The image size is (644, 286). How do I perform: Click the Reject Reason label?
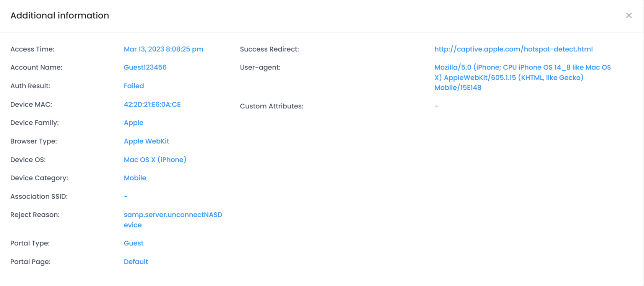[x=35, y=215]
